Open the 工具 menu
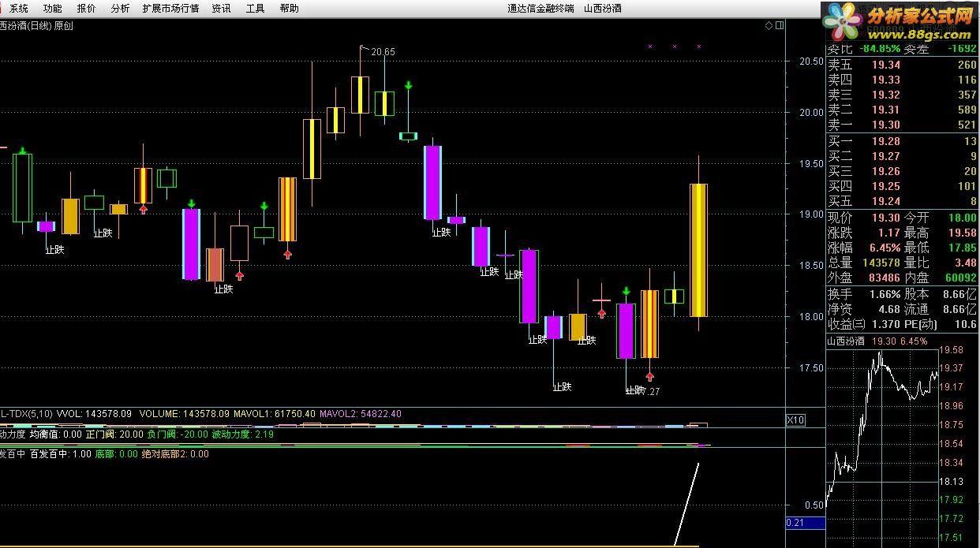This screenshot has height=548, width=980. tap(256, 8)
